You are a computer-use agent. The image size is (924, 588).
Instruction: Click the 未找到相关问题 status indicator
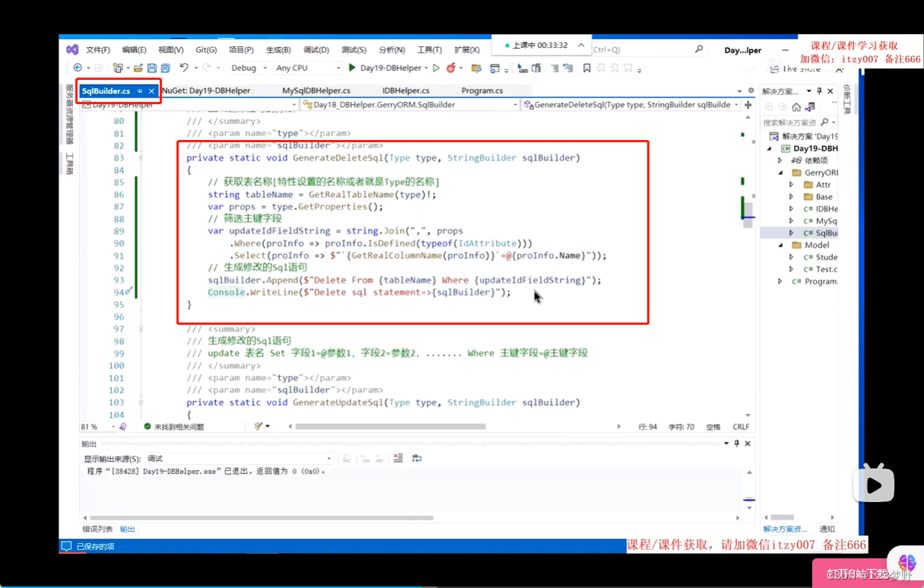pyautogui.click(x=173, y=427)
